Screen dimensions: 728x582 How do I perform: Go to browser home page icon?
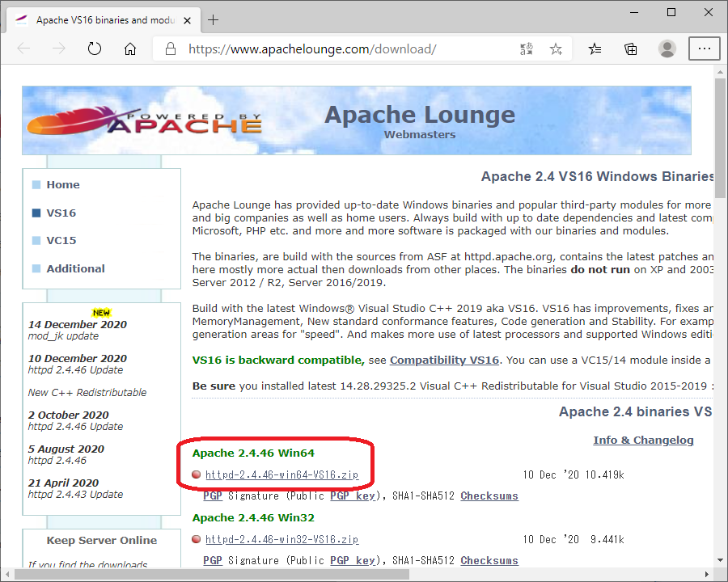[x=130, y=48]
